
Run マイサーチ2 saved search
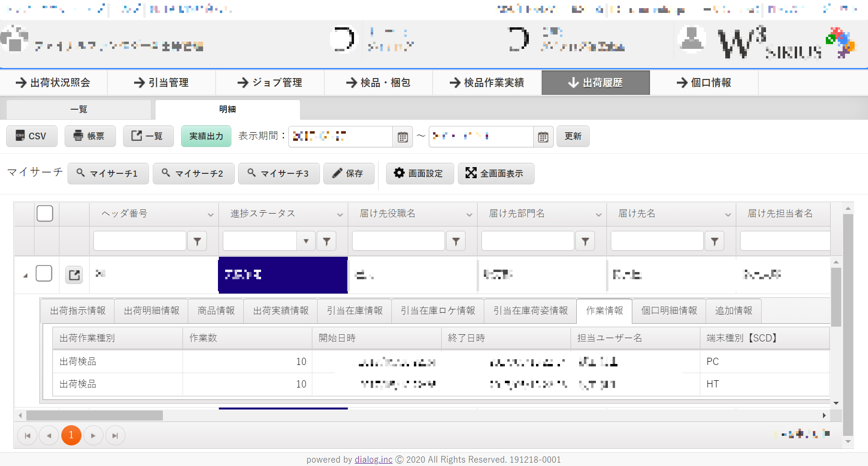pyautogui.click(x=194, y=173)
